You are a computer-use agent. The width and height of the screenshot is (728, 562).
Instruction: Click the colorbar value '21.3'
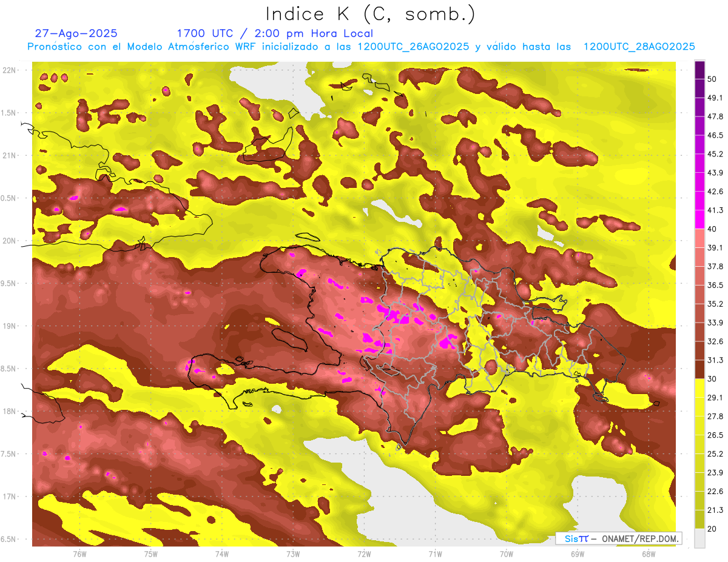[x=715, y=510]
